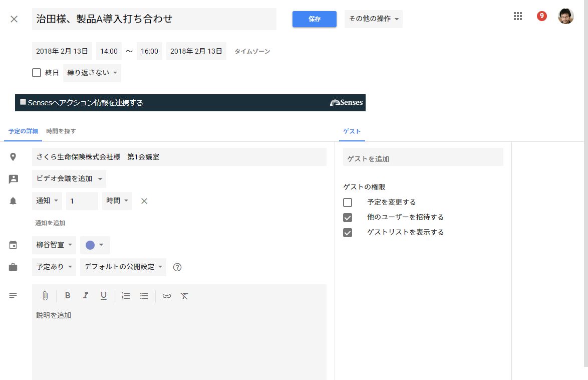Screen dimensions: 588x380
Task: Click the 通知を追加 link
Action: pos(50,223)
